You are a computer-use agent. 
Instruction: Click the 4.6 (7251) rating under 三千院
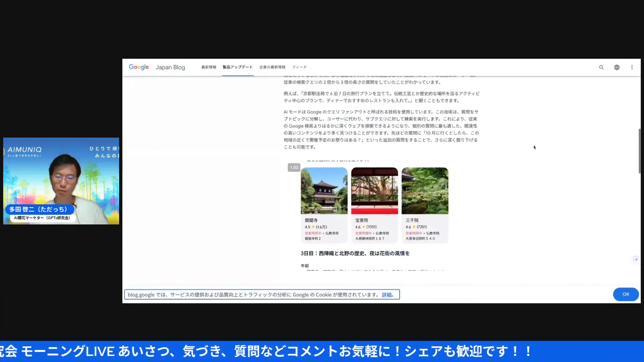point(416,227)
